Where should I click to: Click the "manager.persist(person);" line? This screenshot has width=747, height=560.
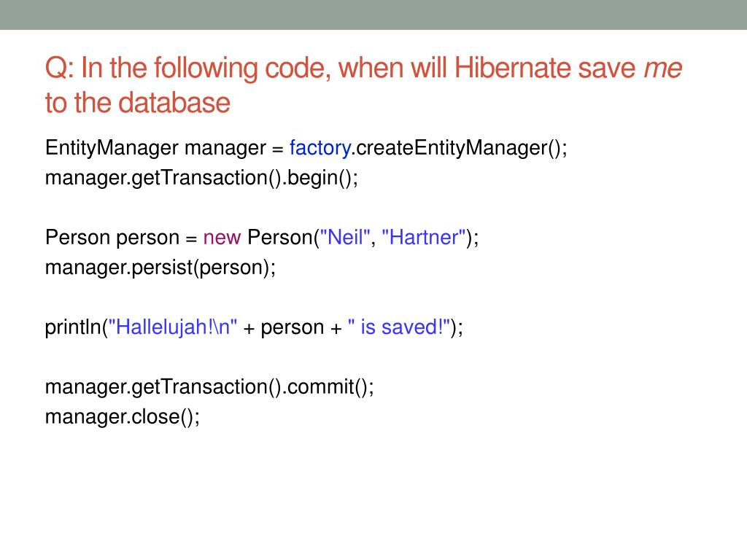coord(160,268)
